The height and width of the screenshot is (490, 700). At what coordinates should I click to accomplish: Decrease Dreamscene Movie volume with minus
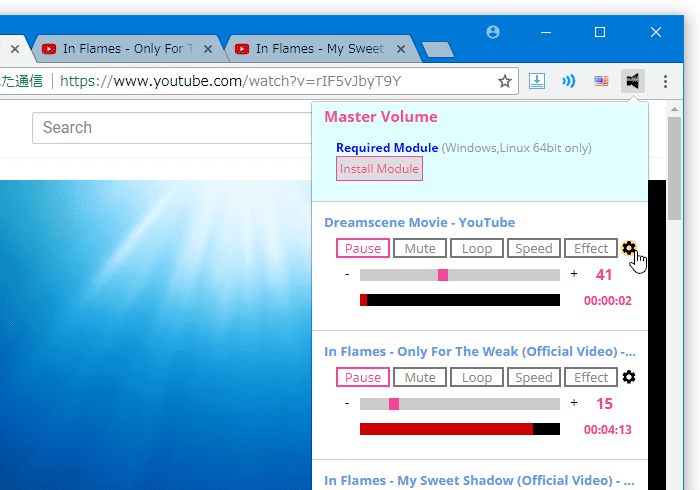point(347,274)
